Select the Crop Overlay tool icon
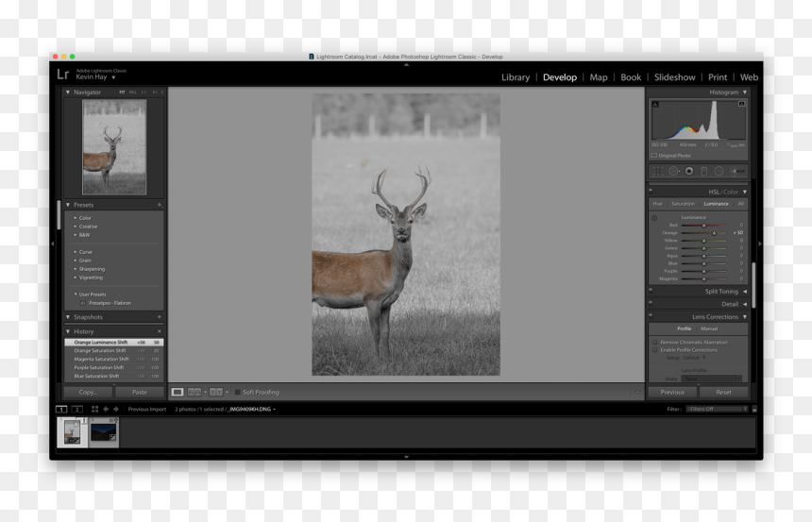Screen dimensions: 812x522 (x=658, y=171)
